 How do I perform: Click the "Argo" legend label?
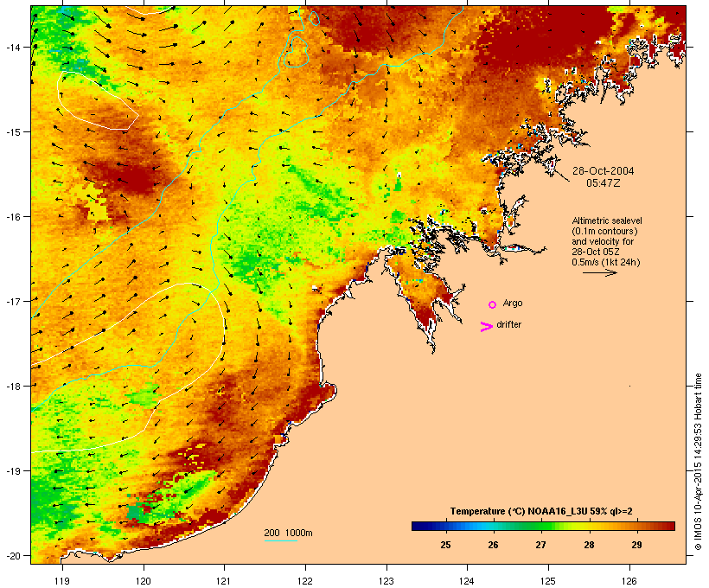[x=513, y=304]
